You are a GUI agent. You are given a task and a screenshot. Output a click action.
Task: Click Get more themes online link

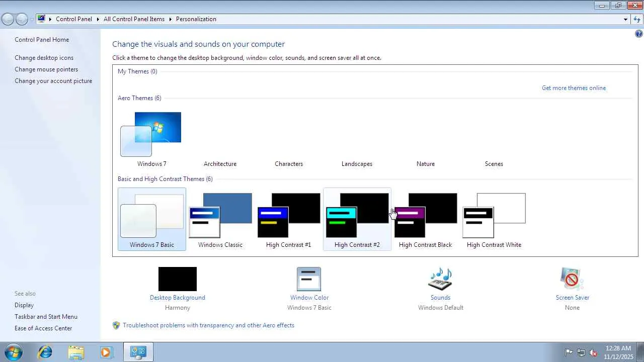574,88
